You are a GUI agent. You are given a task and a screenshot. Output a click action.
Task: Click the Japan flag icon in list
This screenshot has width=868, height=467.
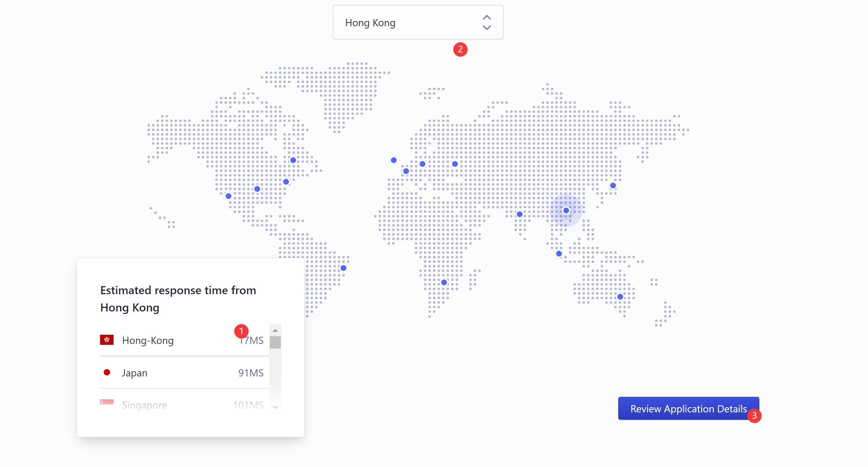pyautogui.click(x=107, y=372)
